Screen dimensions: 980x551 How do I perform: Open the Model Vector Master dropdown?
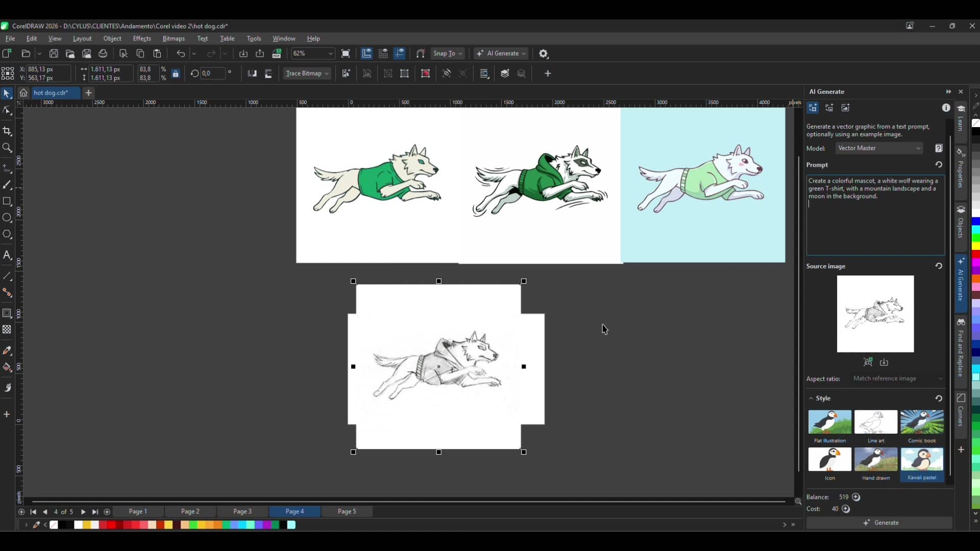pyautogui.click(x=879, y=148)
